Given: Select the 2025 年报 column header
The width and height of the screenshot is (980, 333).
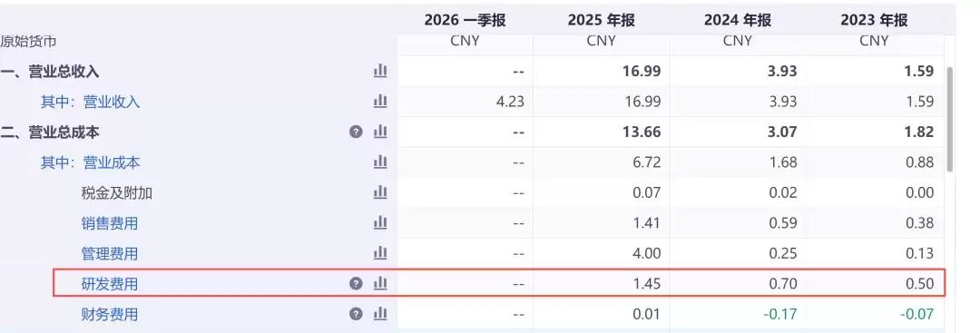Looking at the screenshot, I should pos(602,21).
